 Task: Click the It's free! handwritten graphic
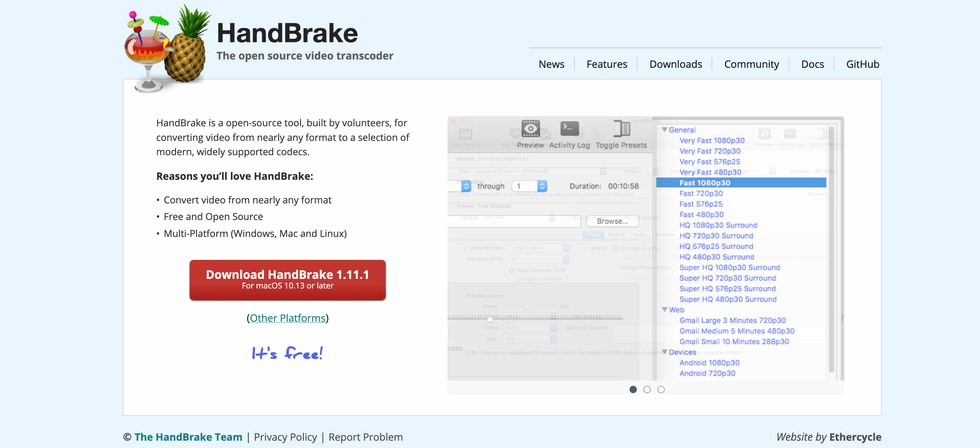point(287,353)
